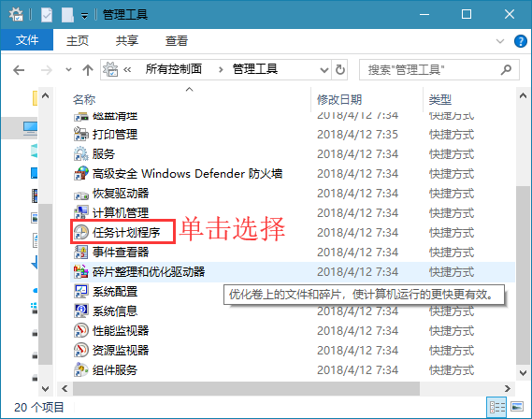Select the 系统信息 icon
This screenshot has height=419, width=532.
click(x=81, y=311)
